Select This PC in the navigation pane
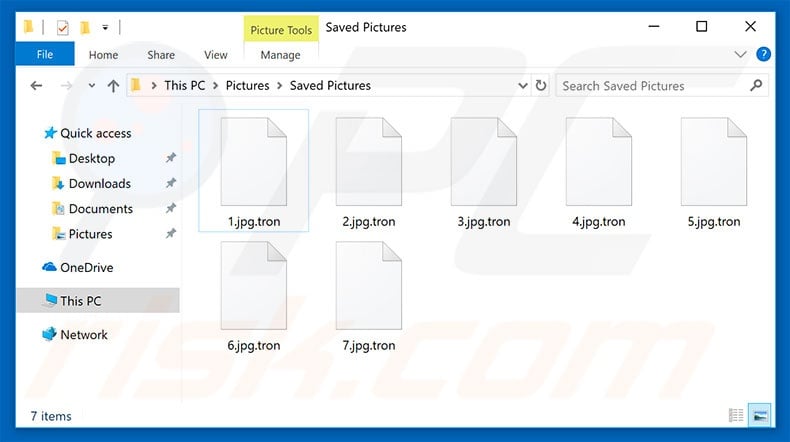 98,300
